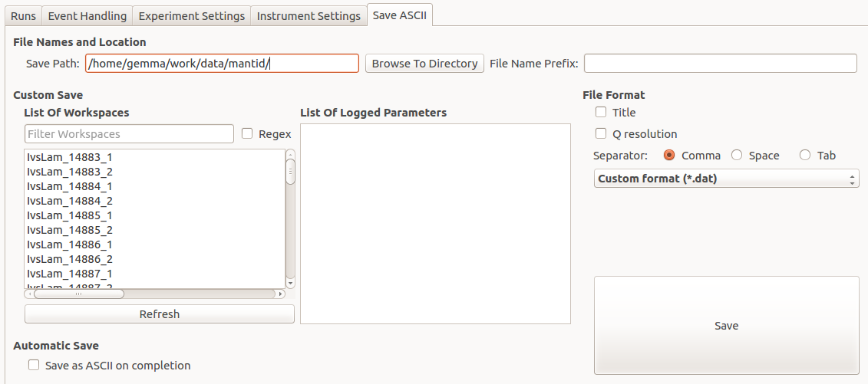Enable the Title checkbox

[x=601, y=113]
